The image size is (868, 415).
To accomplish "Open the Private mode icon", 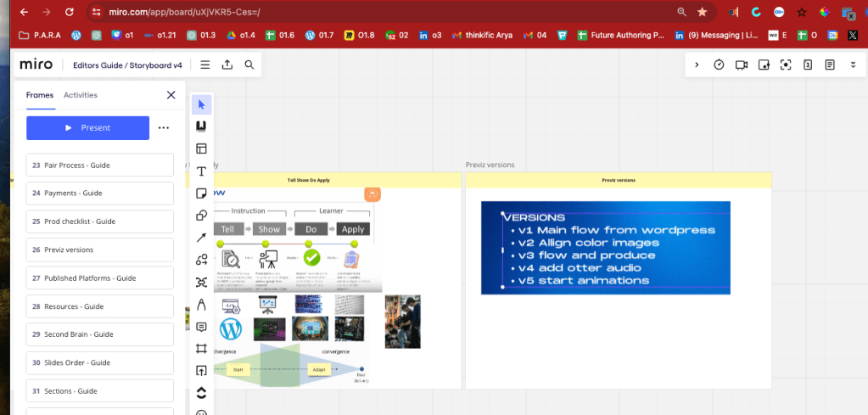I will 764,64.
